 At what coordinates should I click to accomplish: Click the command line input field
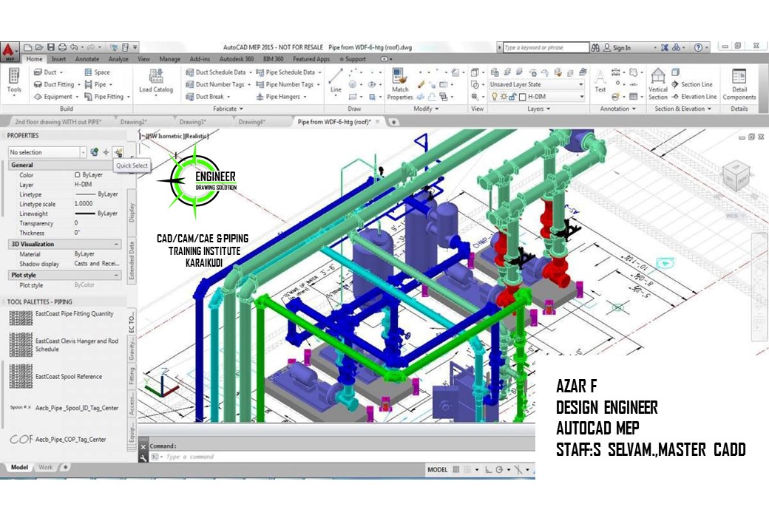[343, 457]
